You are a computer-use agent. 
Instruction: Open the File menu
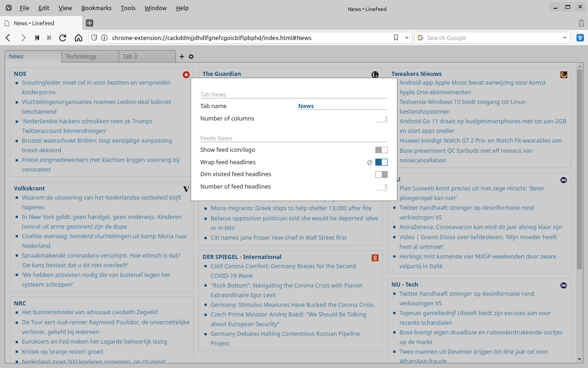coord(24,8)
